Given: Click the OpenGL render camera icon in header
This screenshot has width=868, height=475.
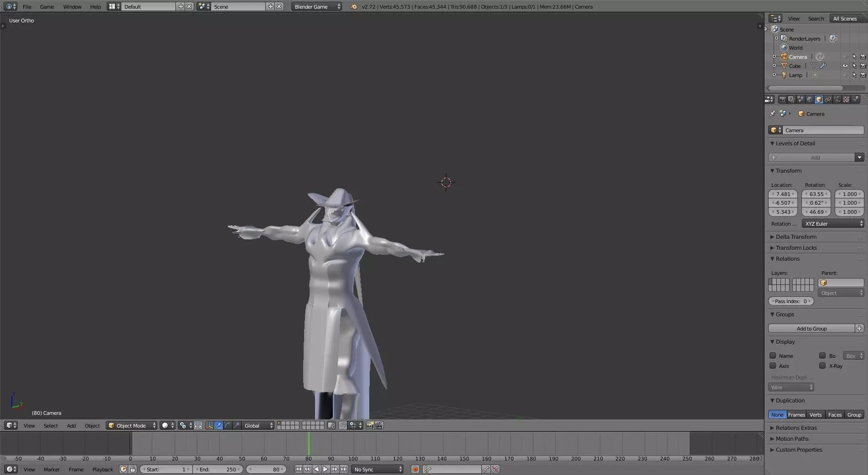Looking at the screenshot, I should [370, 425].
